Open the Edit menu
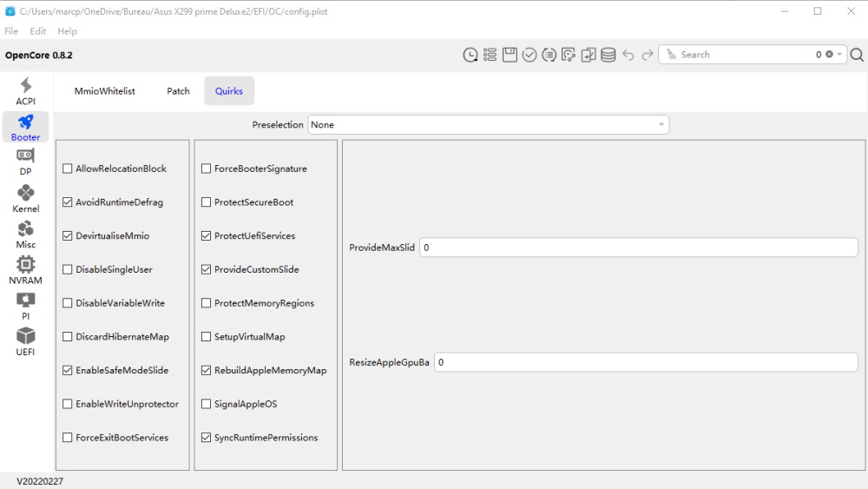The image size is (868, 489). (x=37, y=31)
